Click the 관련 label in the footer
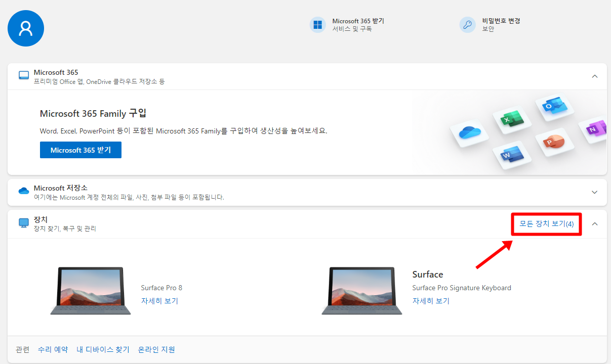Screen dimensions: 611x364 coord(23,349)
